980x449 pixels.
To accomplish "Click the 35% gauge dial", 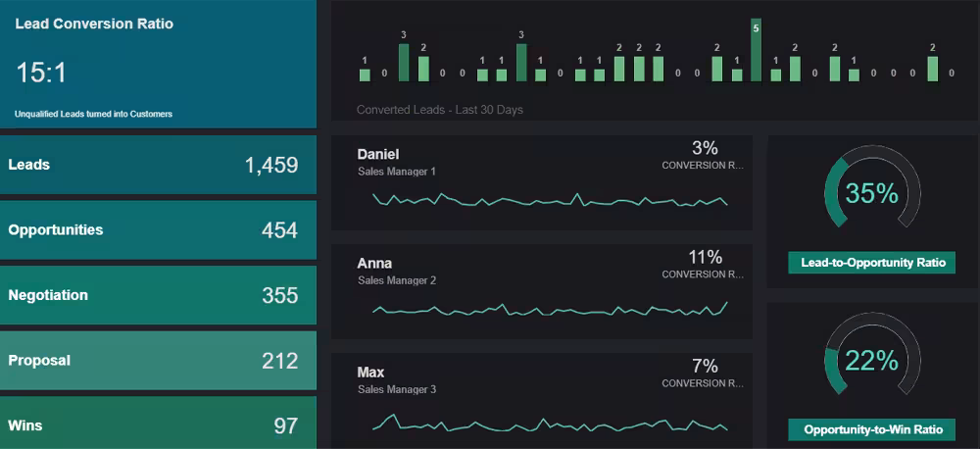I will point(871,194).
